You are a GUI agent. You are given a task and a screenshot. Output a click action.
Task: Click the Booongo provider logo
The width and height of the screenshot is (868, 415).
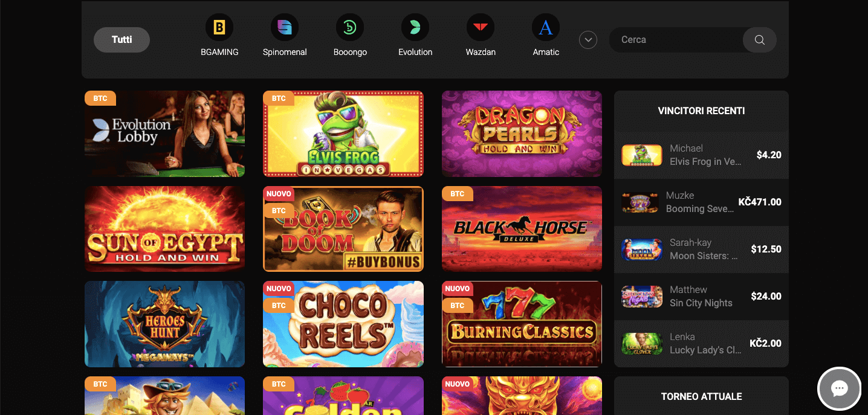pos(349,27)
